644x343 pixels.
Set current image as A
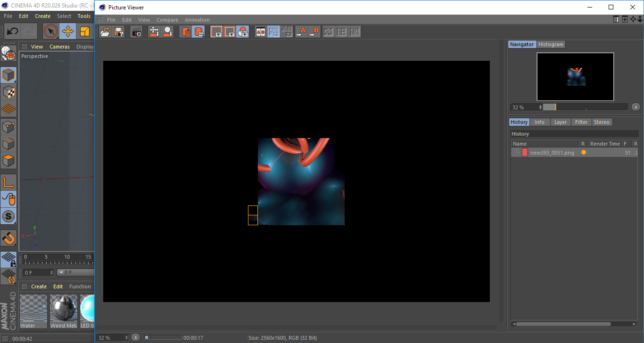pos(301,32)
